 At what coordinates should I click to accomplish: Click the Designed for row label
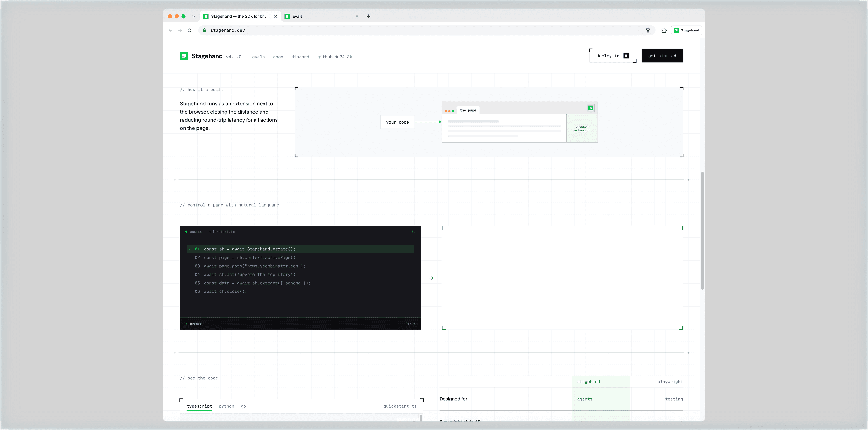click(x=453, y=399)
